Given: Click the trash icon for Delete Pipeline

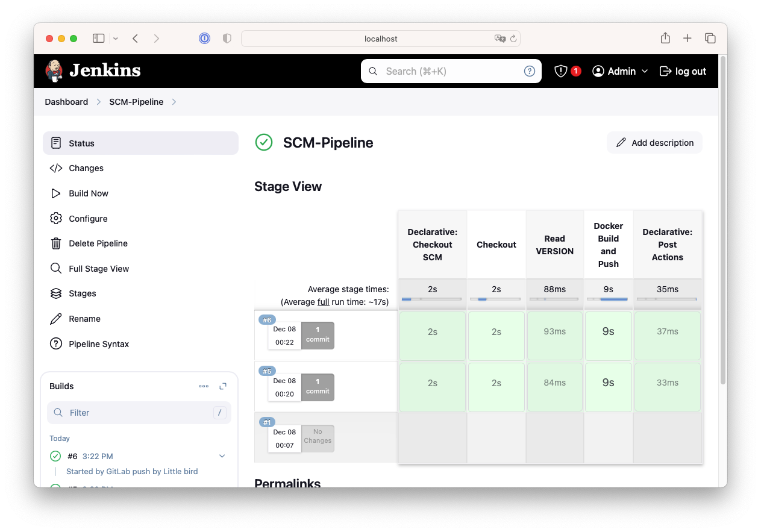Looking at the screenshot, I should [x=56, y=243].
